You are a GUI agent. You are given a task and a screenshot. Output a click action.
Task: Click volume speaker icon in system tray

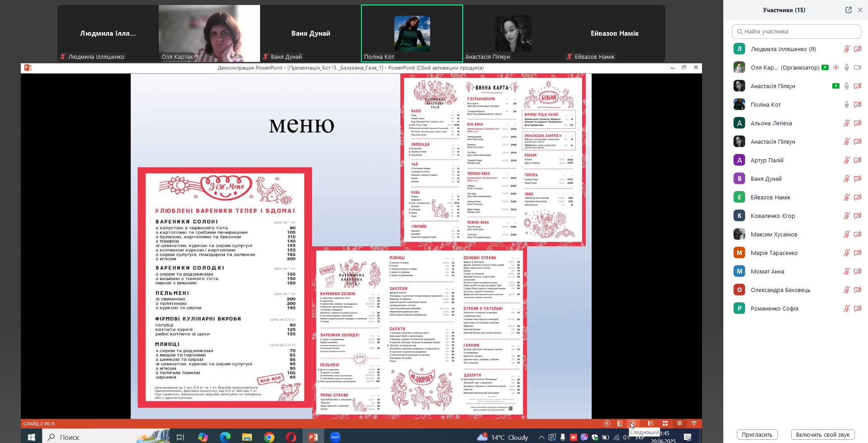pyautogui.click(x=626, y=437)
